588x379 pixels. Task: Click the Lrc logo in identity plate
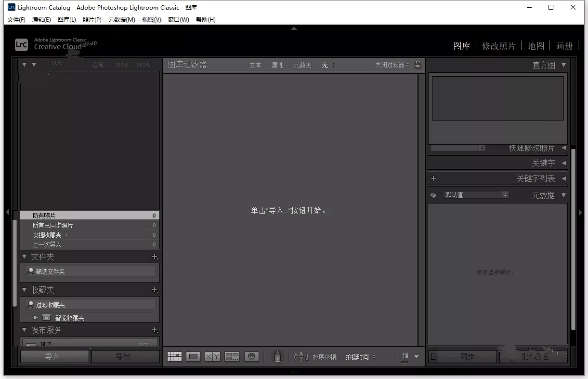point(22,44)
